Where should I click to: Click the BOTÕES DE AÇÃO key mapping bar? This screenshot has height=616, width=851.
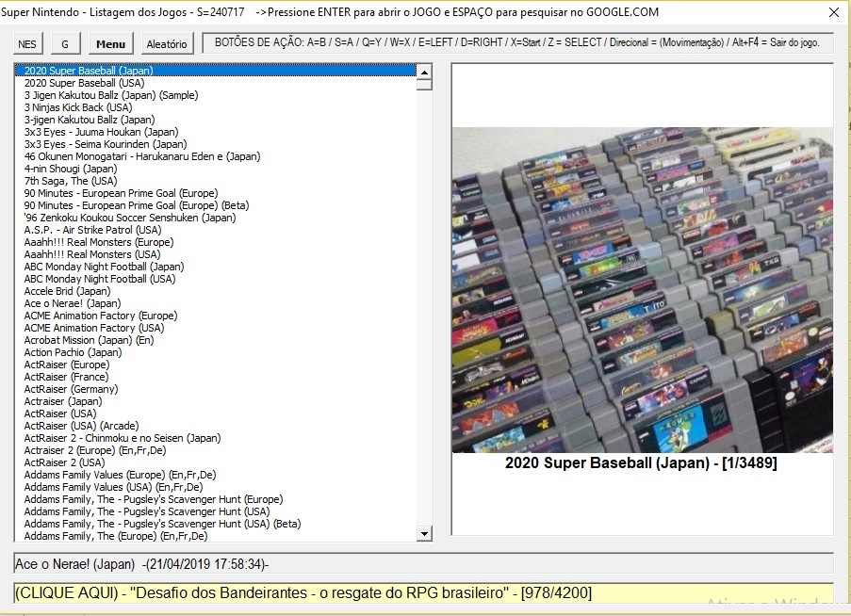point(517,42)
